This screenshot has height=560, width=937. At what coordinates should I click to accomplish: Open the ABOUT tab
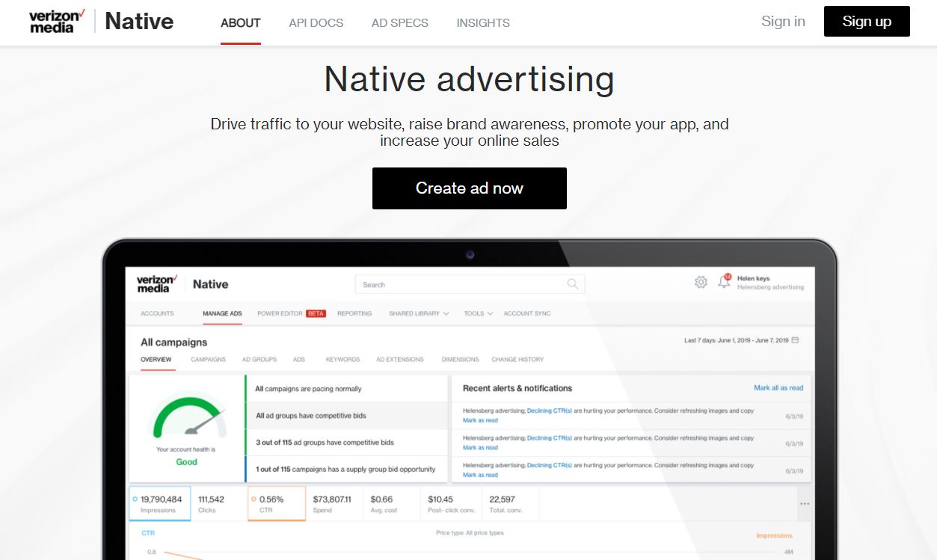pos(241,22)
